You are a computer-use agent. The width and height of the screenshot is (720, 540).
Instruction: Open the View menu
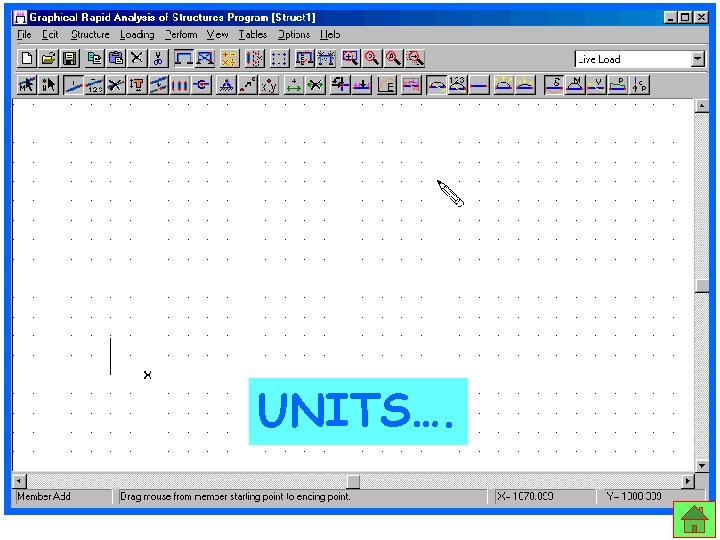click(217, 34)
